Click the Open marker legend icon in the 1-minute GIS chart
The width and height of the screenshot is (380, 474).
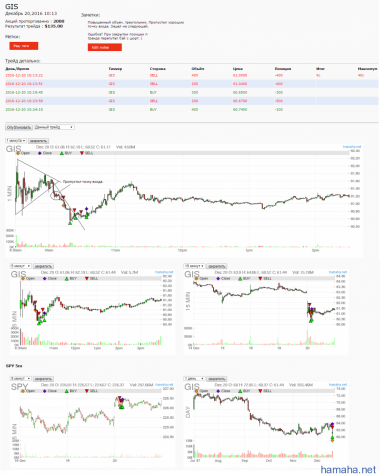pos(18,153)
